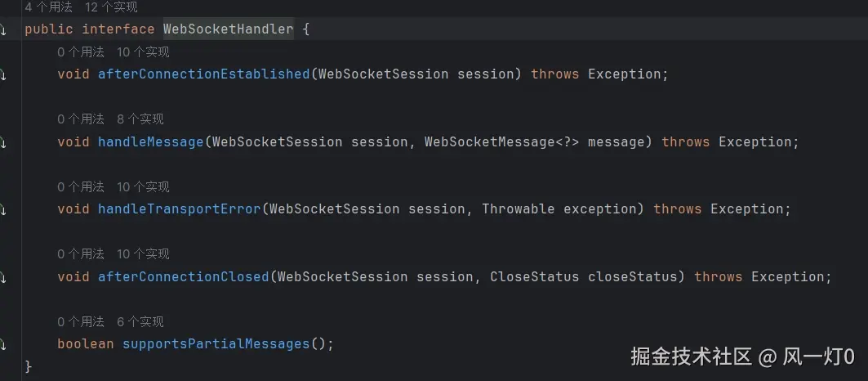This screenshot has height=381, width=868.
Task: Click gutter icon next to handleMessage method
Action: [2, 142]
